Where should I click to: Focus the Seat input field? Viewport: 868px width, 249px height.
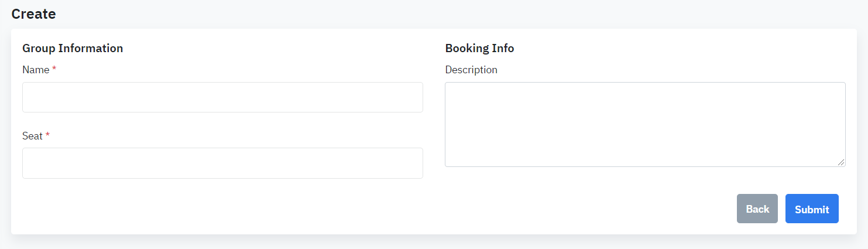pyautogui.click(x=222, y=163)
